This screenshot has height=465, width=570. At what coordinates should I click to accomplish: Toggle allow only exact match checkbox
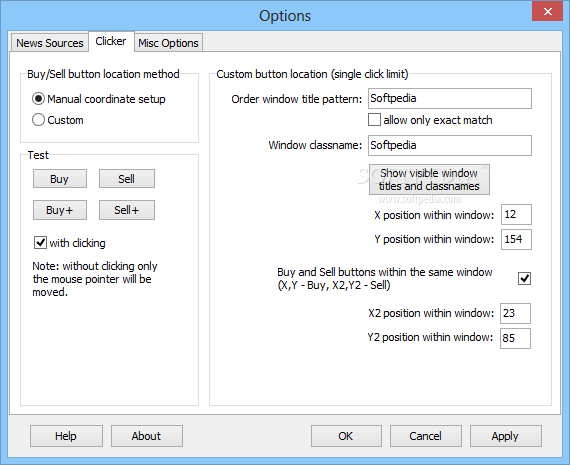coord(374,120)
